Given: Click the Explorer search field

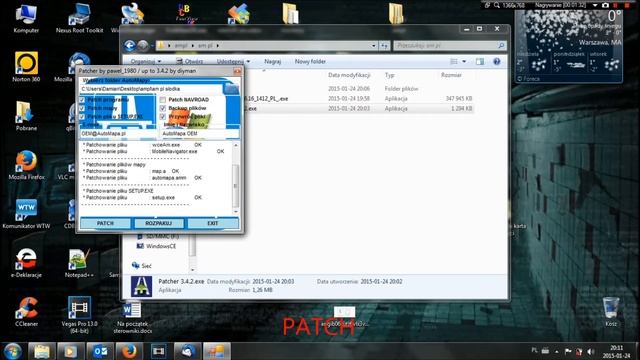Looking at the screenshot, I should (x=450, y=46).
